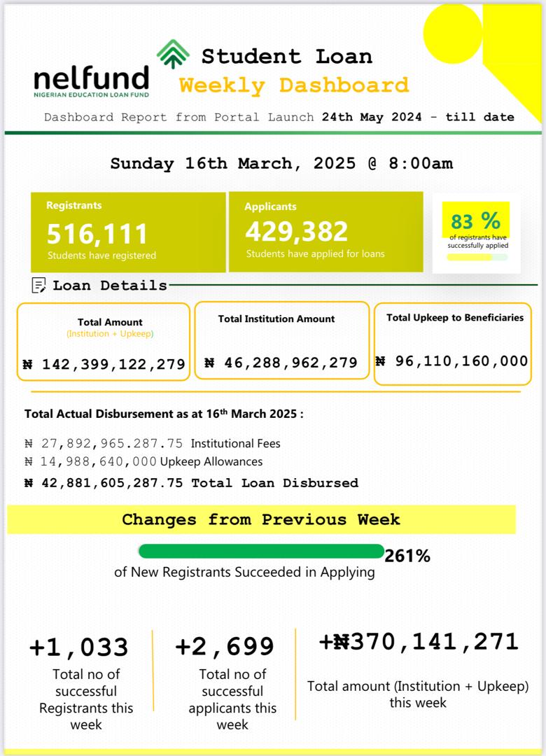The image size is (546, 756).
Task: Click the +1,033 weekly registrants figure
Action: (x=79, y=647)
